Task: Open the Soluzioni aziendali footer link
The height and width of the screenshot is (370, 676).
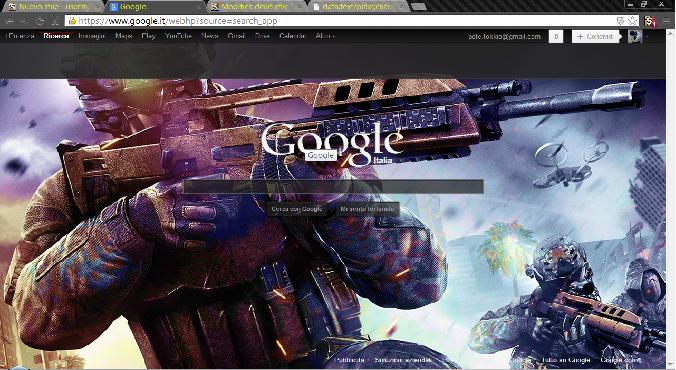Action: point(403,360)
